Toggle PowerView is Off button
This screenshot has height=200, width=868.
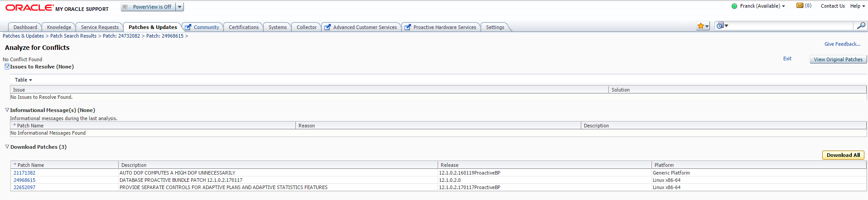coord(148,7)
